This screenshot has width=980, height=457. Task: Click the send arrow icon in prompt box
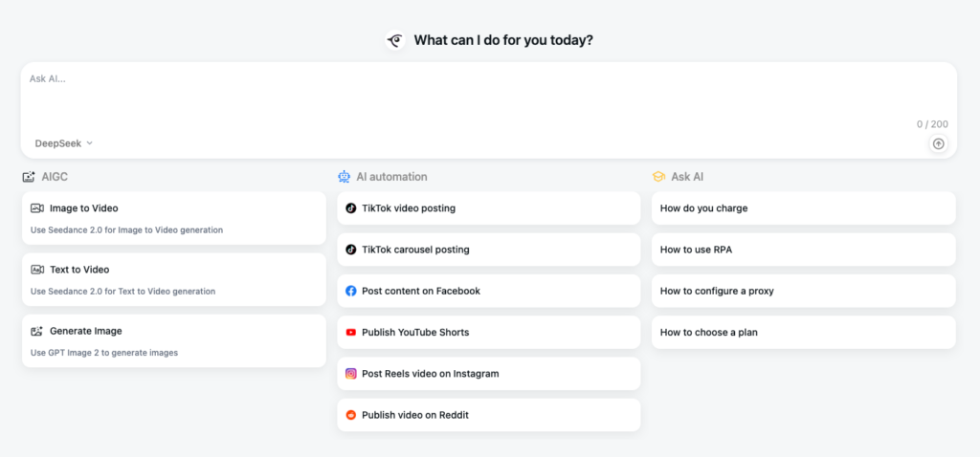pyautogui.click(x=938, y=143)
